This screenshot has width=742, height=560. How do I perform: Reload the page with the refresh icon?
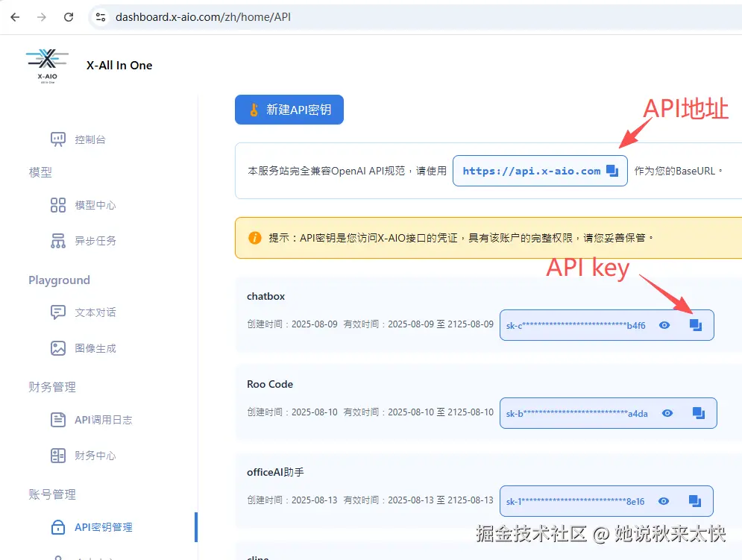click(x=69, y=17)
